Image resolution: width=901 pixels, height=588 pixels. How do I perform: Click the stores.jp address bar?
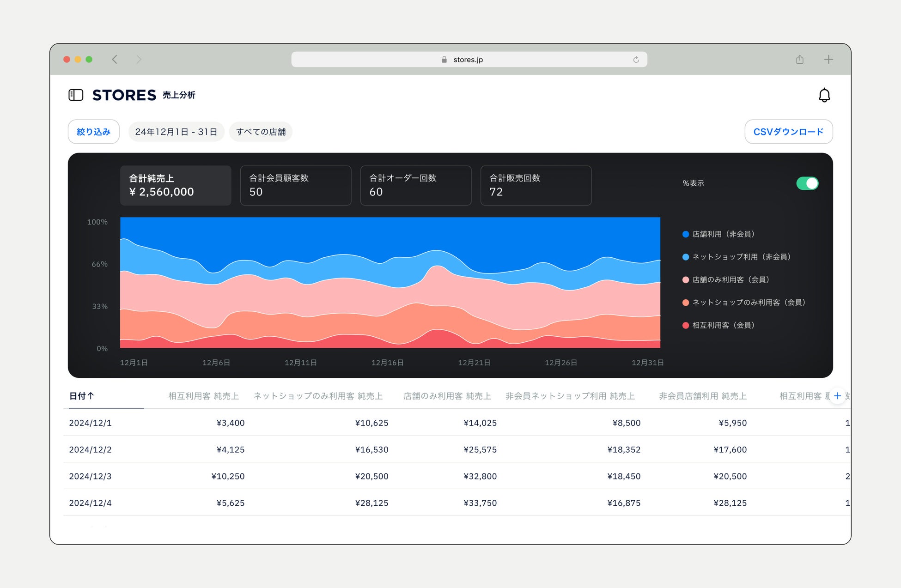click(468, 60)
